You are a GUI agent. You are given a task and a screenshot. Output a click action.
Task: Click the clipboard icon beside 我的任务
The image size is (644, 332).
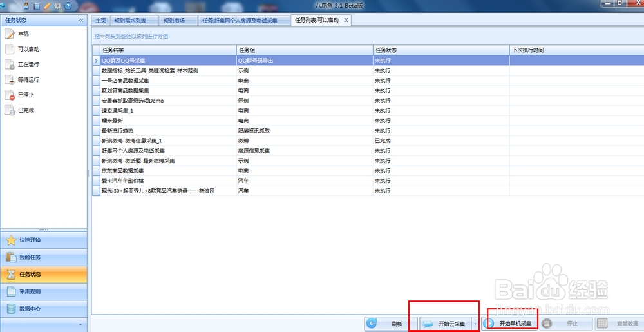coord(11,257)
